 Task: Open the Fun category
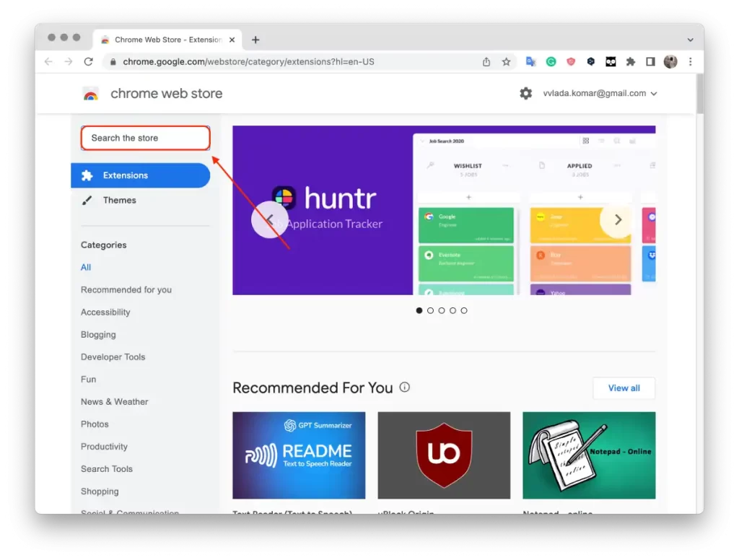(x=88, y=380)
